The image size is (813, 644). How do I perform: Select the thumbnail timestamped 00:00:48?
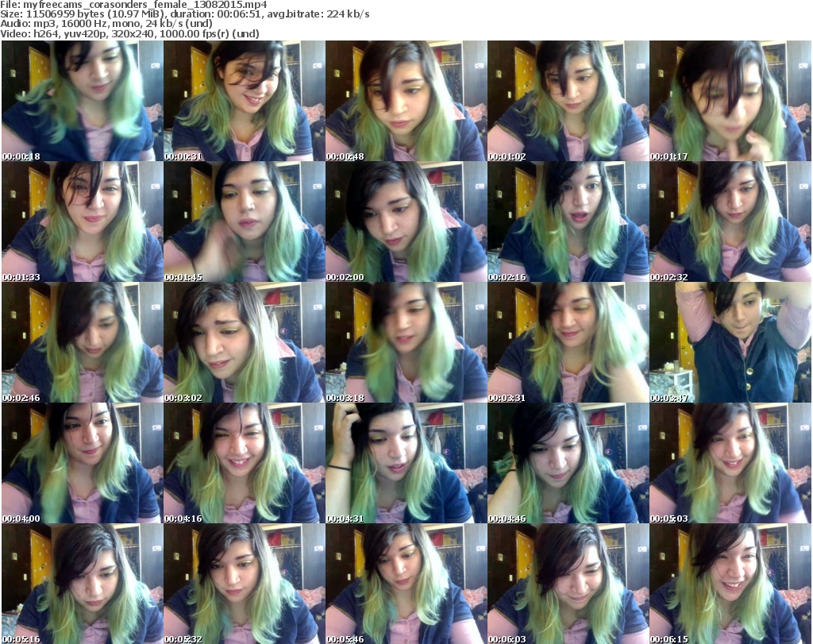coord(406,101)
